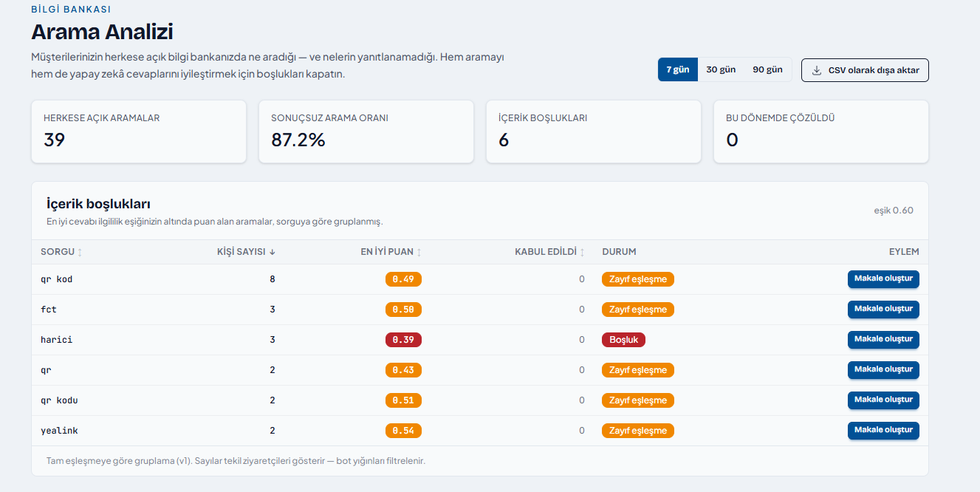Click the Sonuçsuz Arama Oranı 87.2% card
980x492 pixels.
[366, 131]
